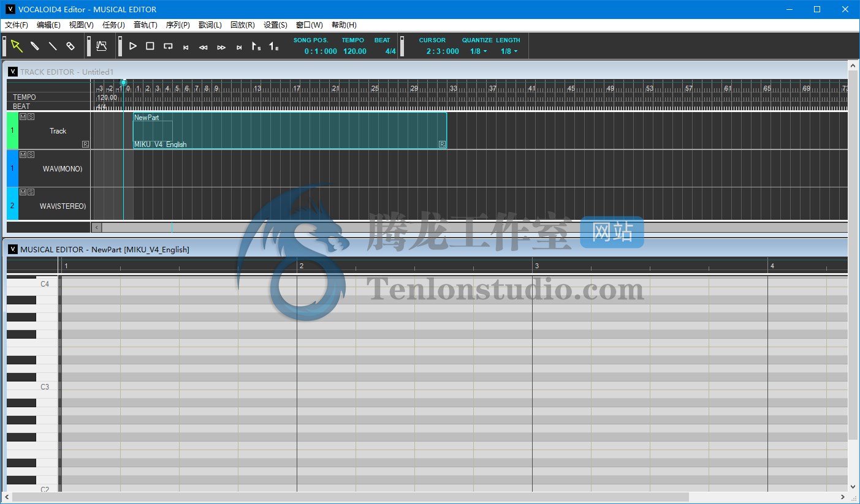This screenshot has width=860, height=504.
Task: Select the arrow pointer tool
Action: pos(17,46)
